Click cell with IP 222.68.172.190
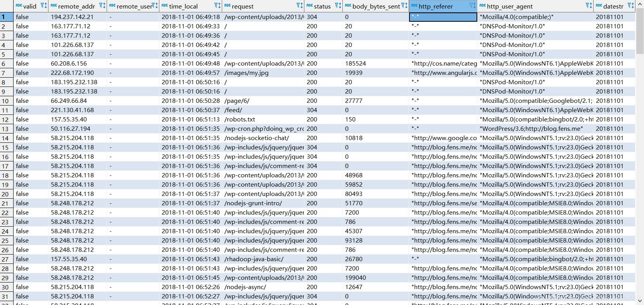 pos(78,73)
